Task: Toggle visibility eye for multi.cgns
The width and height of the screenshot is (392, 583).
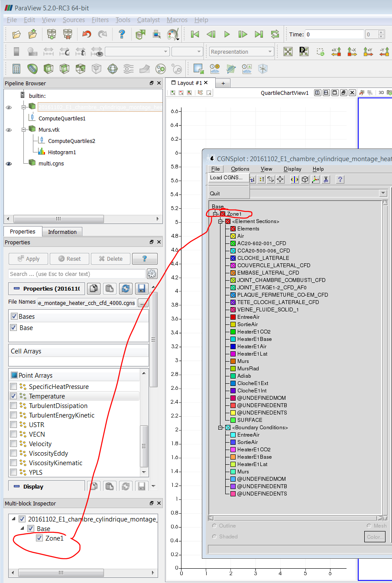Action: (x=9, y=164)
